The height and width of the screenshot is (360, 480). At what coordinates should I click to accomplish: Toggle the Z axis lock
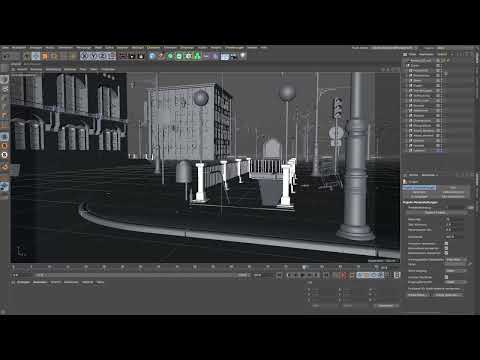103,56
